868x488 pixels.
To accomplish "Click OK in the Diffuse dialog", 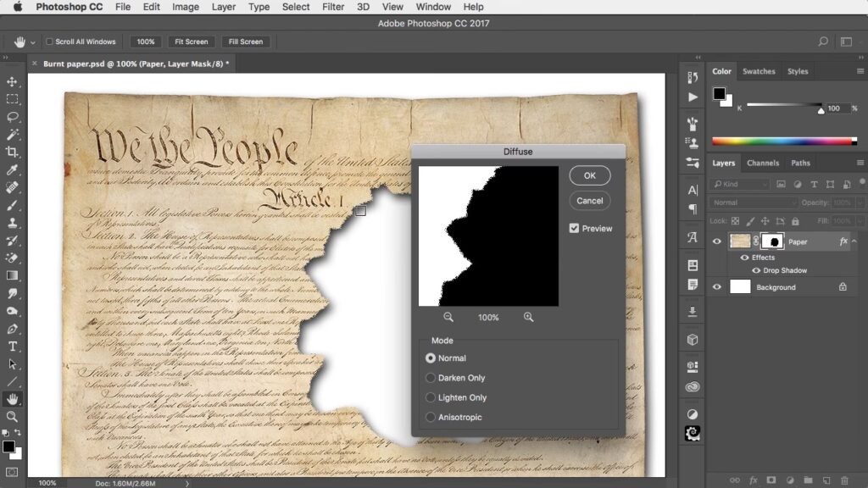I will pyautogui.click(x=589, y=175).
